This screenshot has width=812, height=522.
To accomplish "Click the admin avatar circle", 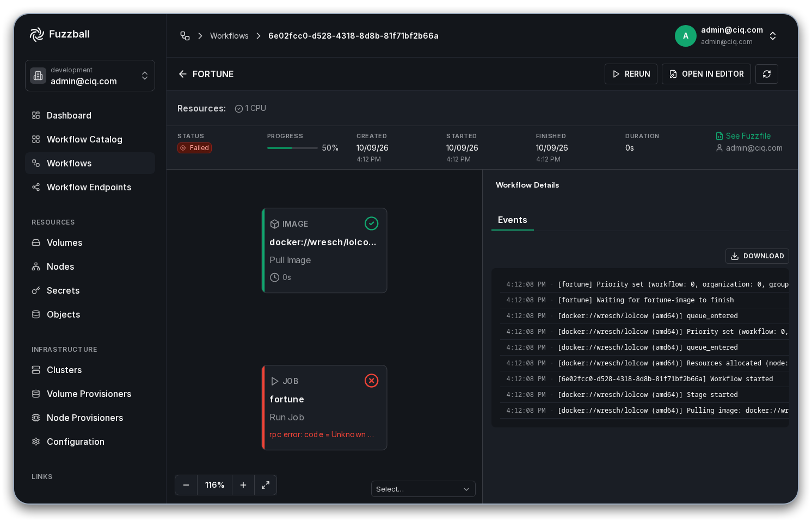I will click(686, 36).
